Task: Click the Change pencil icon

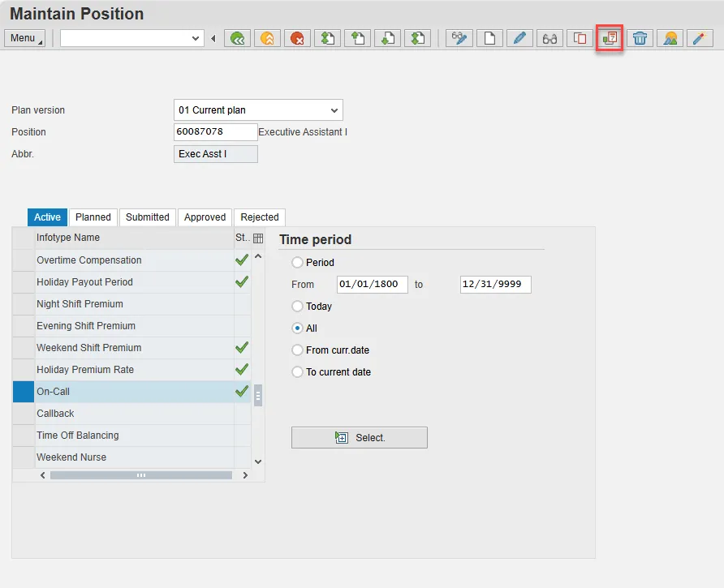Action: coord(519,38)
